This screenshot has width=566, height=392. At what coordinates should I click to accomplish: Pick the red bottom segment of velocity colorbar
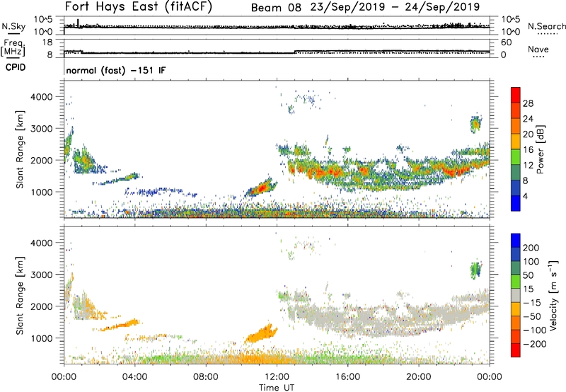516,350
